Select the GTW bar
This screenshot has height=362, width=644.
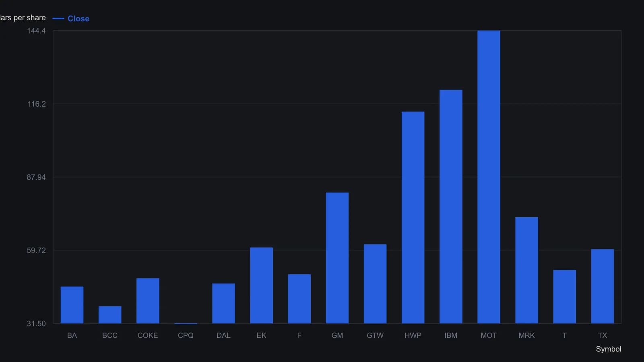tap(375, 284)
